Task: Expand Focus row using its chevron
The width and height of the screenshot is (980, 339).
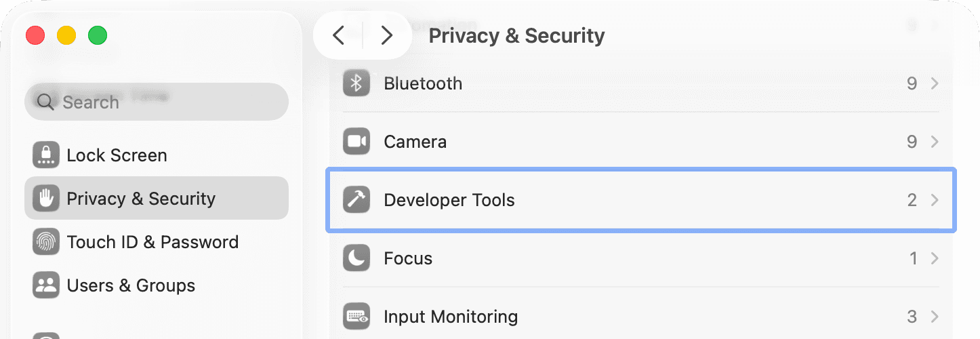Action: [x=935, y=258]
